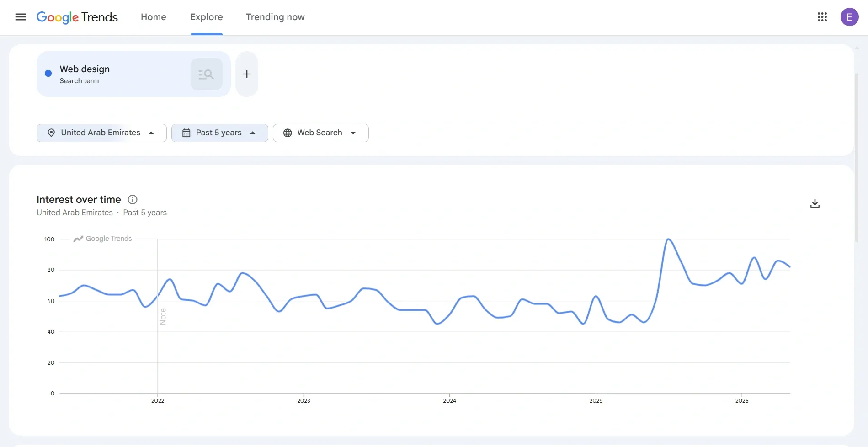Click the Interest over time info icon
Screen dimensions: 868x447
133,199
